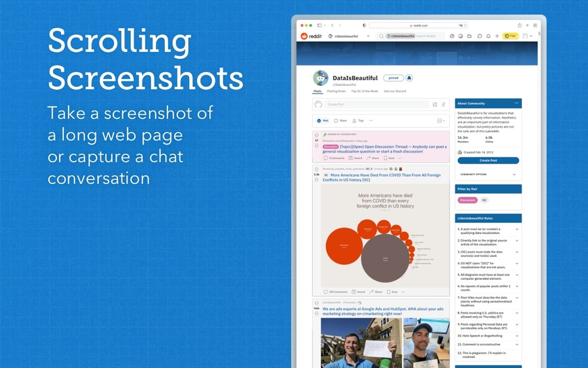588x368 pixels.
Task: Open Safari sidebar toggle icon
Action: pos(319,25)
